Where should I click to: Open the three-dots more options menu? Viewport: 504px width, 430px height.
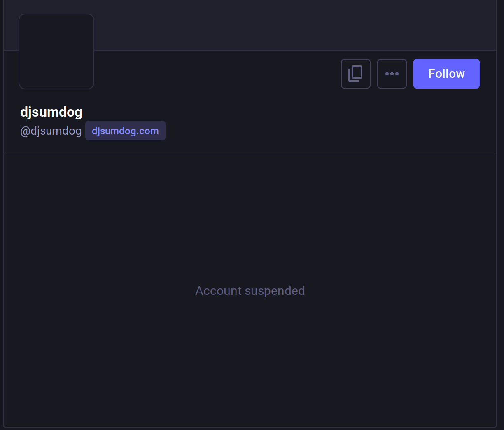(392, 74)
